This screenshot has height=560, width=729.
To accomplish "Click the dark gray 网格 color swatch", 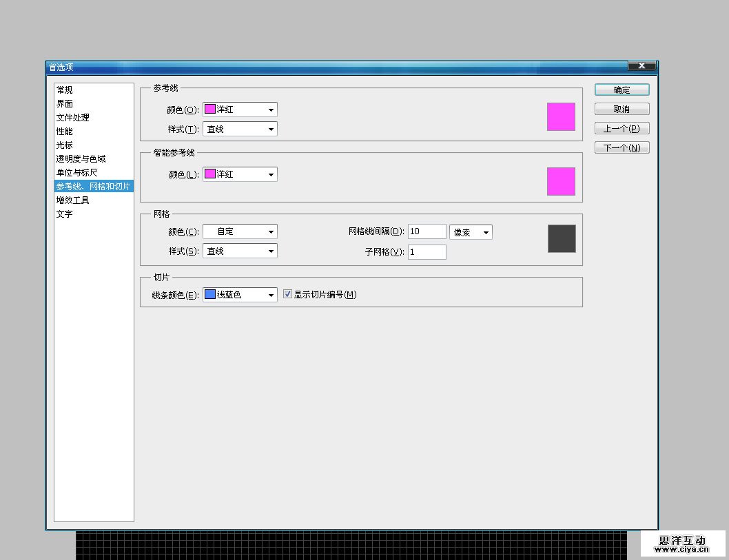I will 562,239.
